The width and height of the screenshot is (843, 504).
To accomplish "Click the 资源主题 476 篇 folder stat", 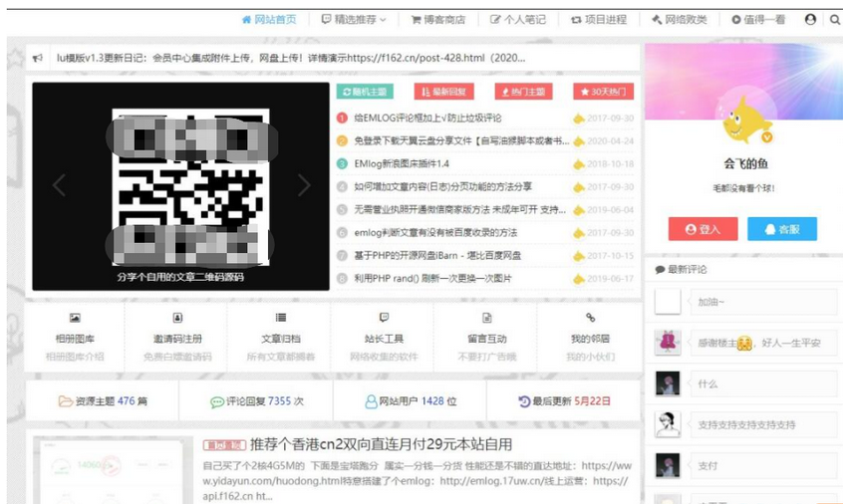I will click(103, 400).
